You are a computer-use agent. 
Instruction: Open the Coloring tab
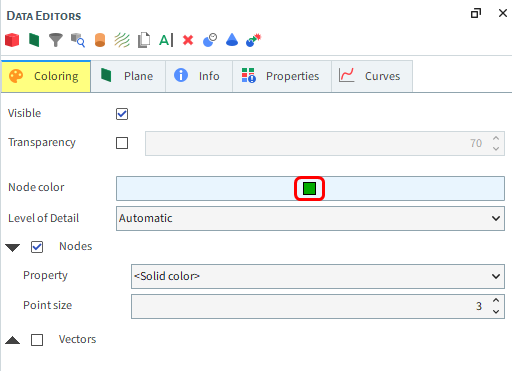46,76
